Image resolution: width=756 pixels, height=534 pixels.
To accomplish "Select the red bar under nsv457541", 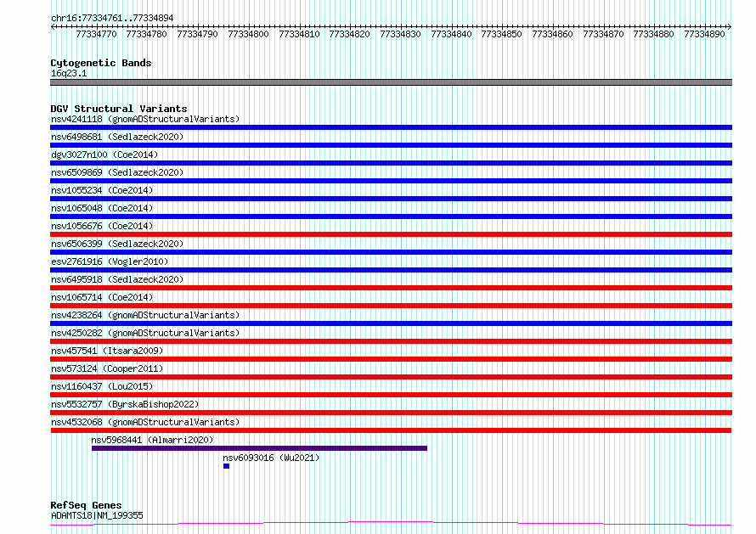I will pyautogui.click(x=391, y=359).
